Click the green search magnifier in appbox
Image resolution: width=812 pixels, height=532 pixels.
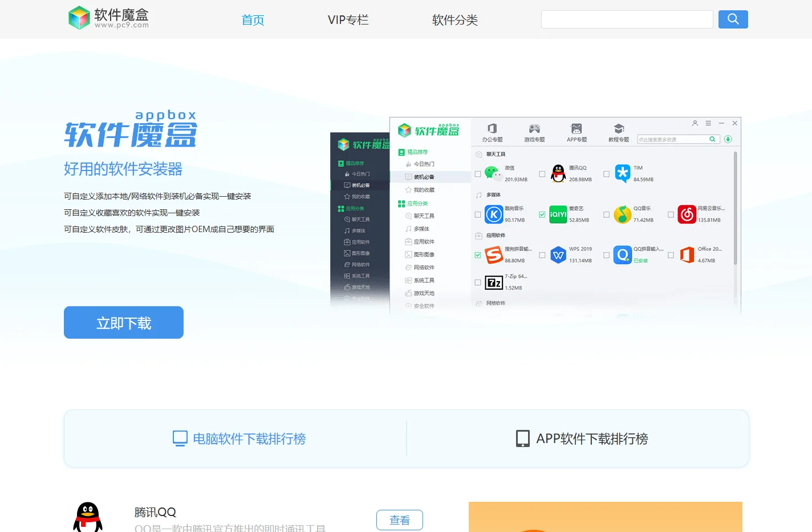click(x=712, y=139)
